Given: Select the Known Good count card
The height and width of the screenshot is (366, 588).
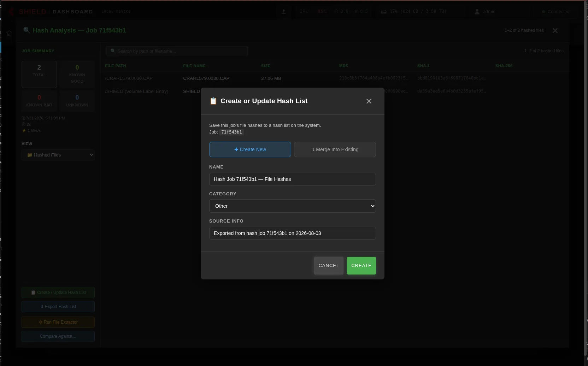Looking at the screenshot, I should click(x=77, y=74).
